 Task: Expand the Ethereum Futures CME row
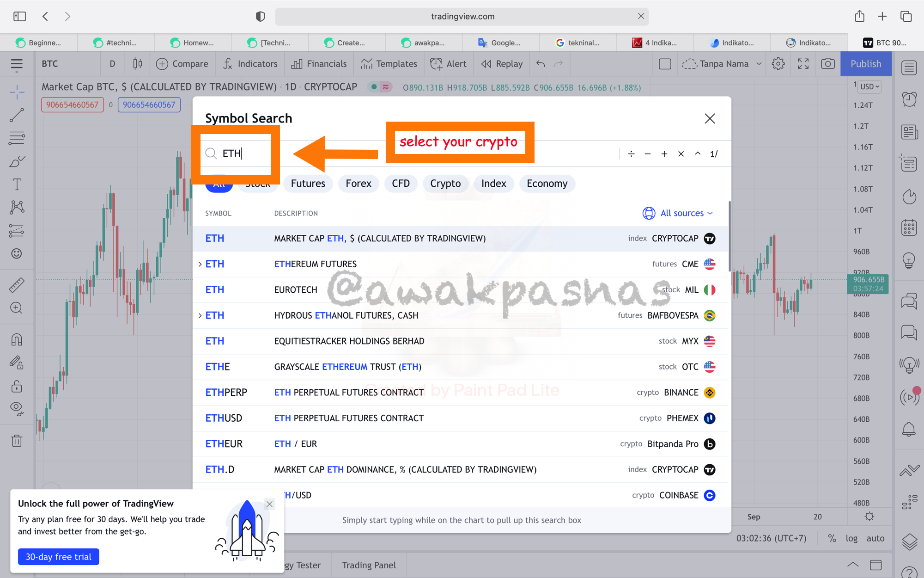[x=200, y=264]
